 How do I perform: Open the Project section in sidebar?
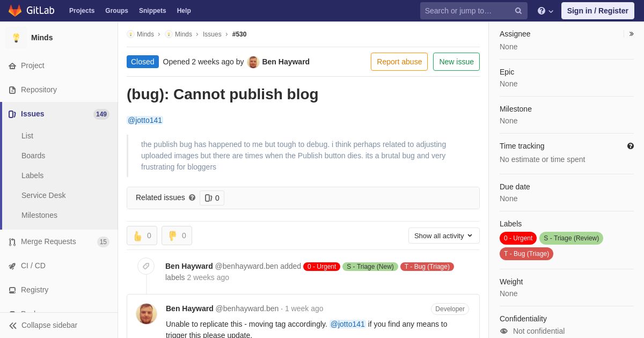[x=33, y=65]
